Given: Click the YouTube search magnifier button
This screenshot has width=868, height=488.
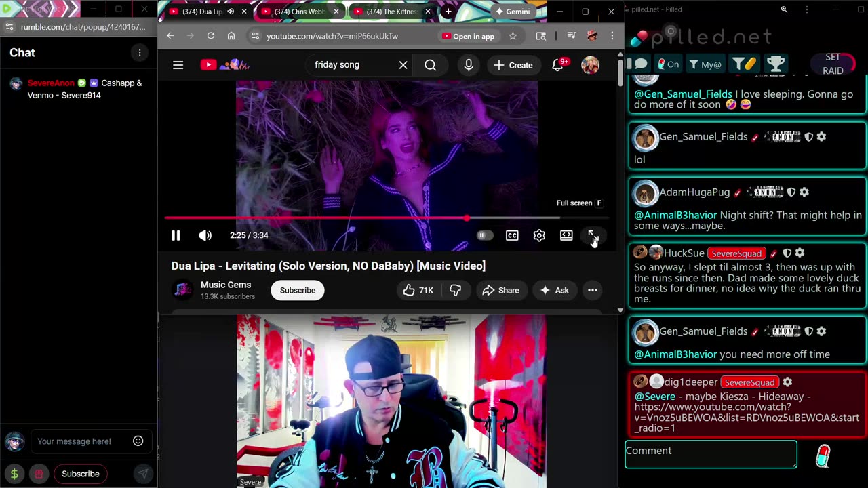Looking at the screenshot, I should [431, 65].
